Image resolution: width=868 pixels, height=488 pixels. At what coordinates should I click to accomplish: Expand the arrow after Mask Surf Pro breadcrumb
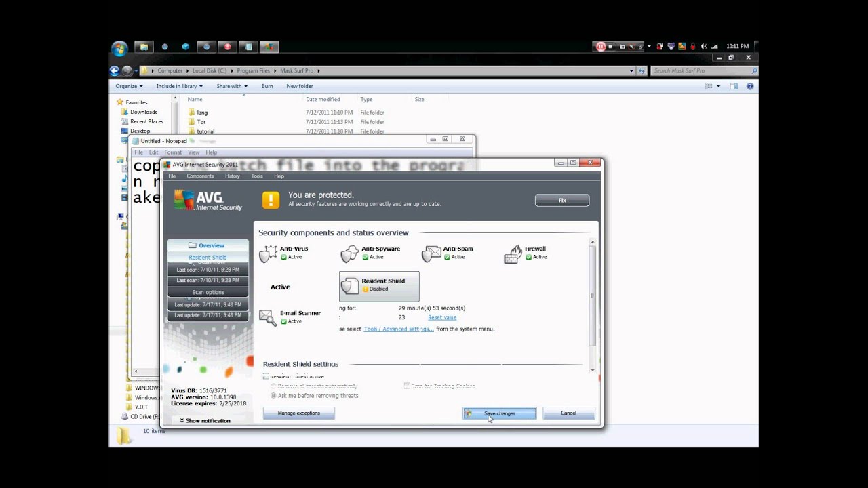tap(318, 70)
